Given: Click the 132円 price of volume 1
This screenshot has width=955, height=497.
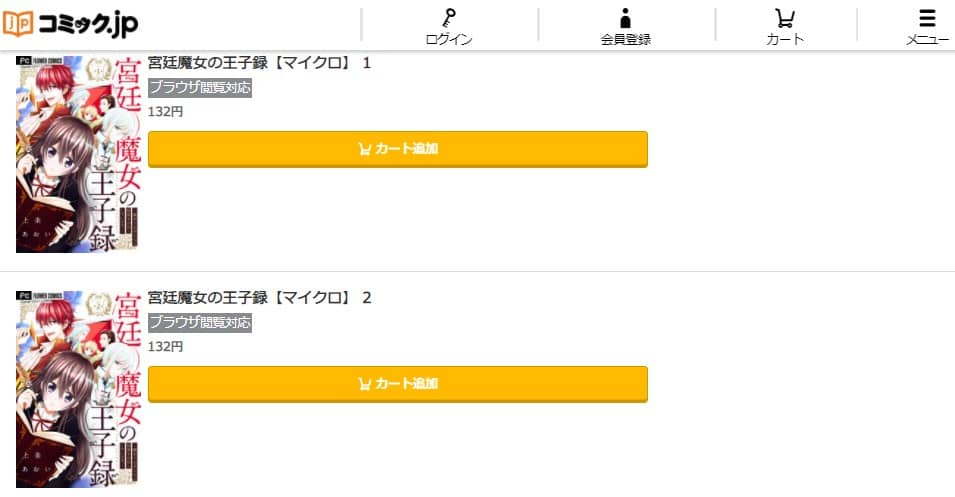Looking at the screenshot, I should (165, 111).
